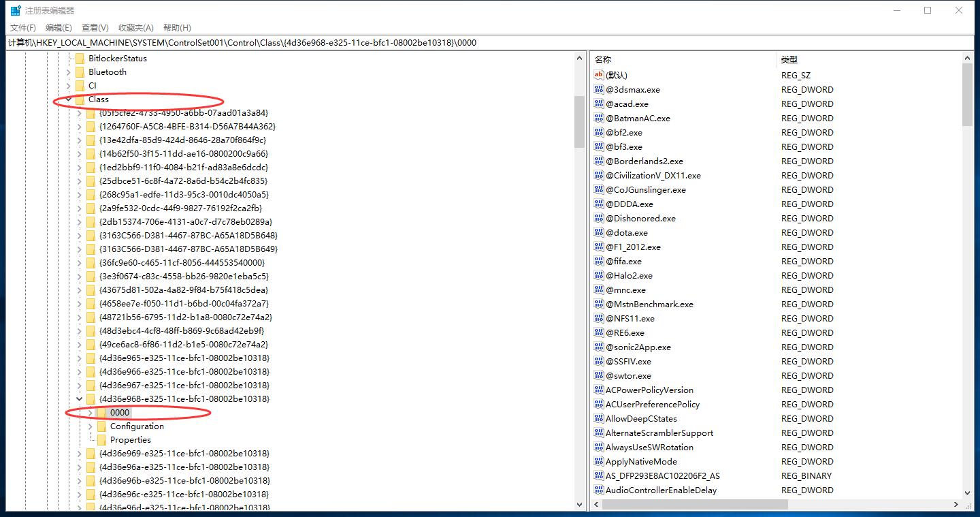The image size is (980, 517).
Task: Click the @3dsmax.exe DWORD value icon
Action: click(x=599, y=89)
